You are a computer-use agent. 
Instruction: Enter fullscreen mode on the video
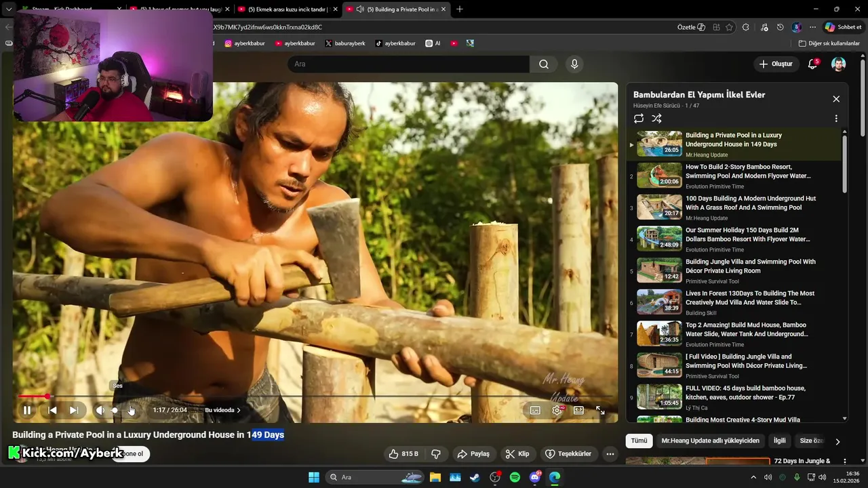(x=600, y=410)
